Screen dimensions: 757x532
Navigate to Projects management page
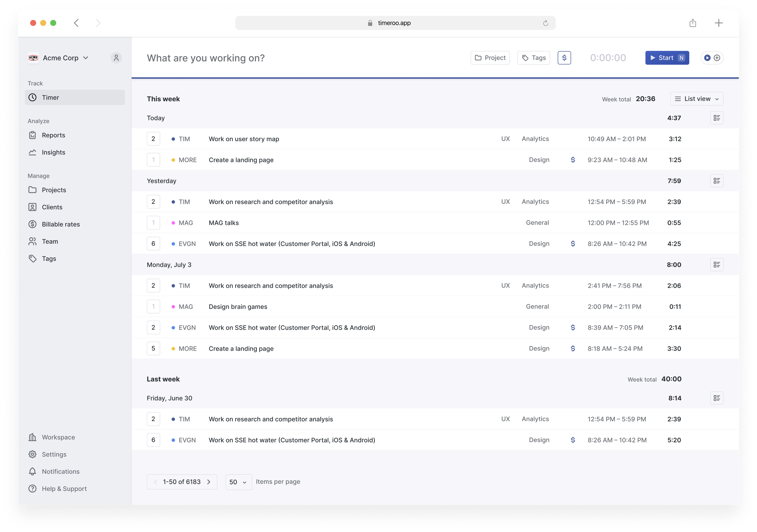point(54,189)
